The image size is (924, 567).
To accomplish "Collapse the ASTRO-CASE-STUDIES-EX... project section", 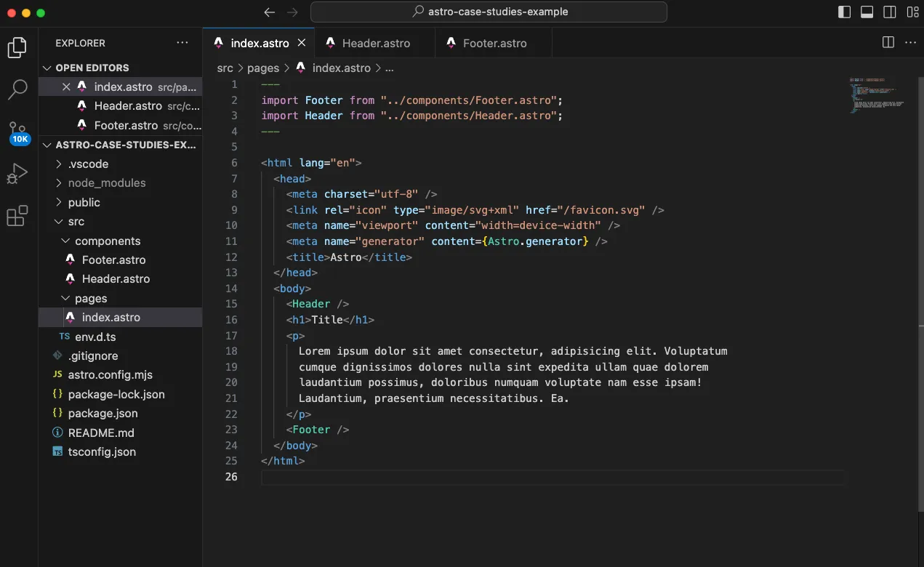I will pyautogui.click(x=120, y=145).
